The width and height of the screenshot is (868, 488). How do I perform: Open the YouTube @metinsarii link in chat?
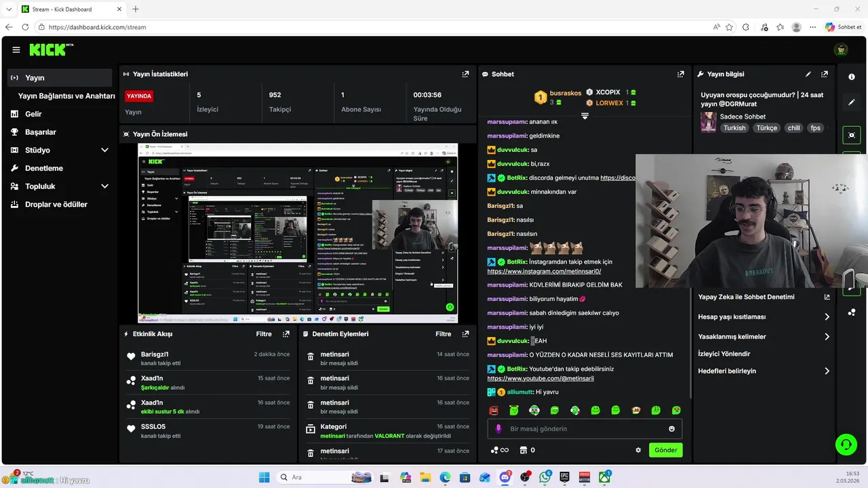coord(540,378)
